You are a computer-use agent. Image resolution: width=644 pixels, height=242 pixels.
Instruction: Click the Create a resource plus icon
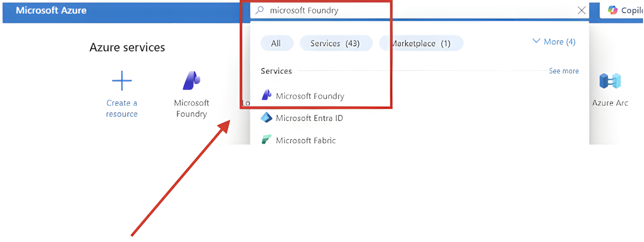122,81
